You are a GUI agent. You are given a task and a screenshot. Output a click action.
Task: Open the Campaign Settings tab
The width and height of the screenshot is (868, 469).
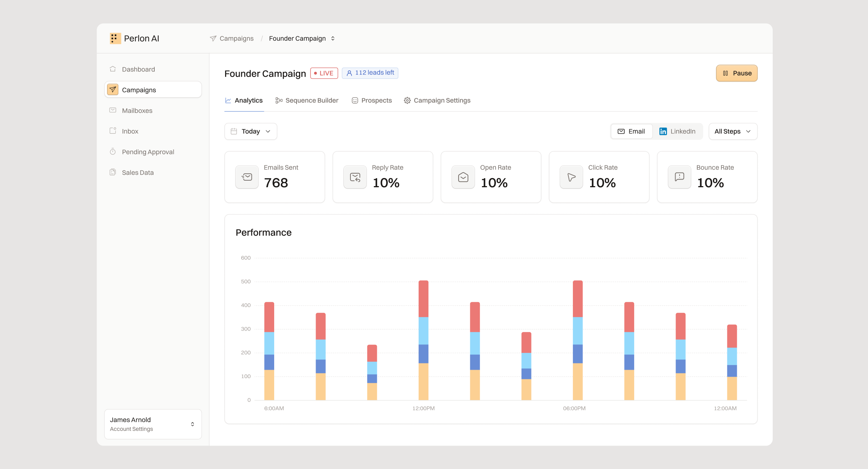437,100
